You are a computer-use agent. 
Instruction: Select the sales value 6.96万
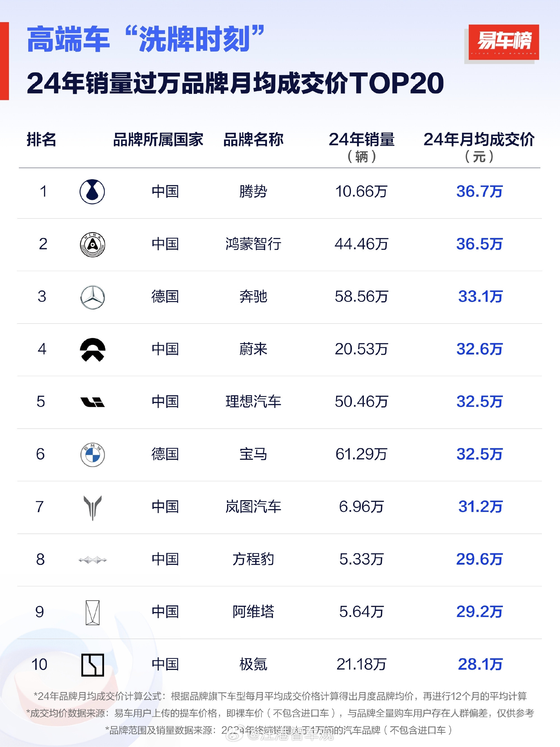pyautogui.click(x=361, y=507)
